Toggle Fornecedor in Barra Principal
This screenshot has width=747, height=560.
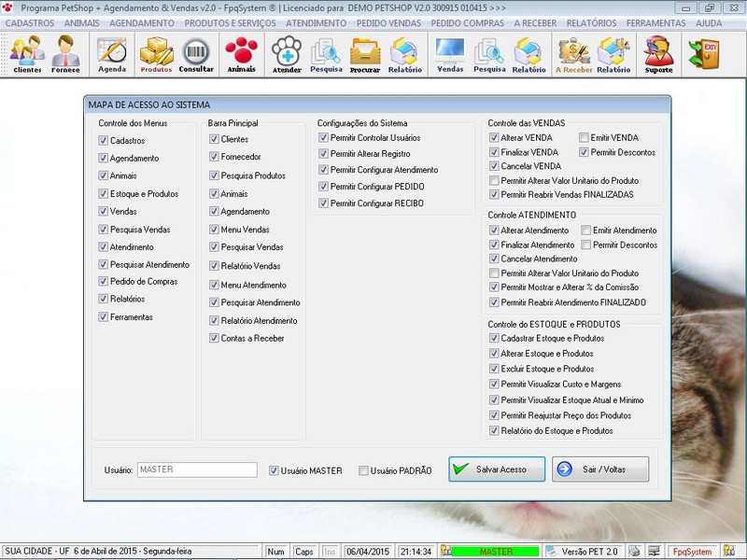point(214,157)
